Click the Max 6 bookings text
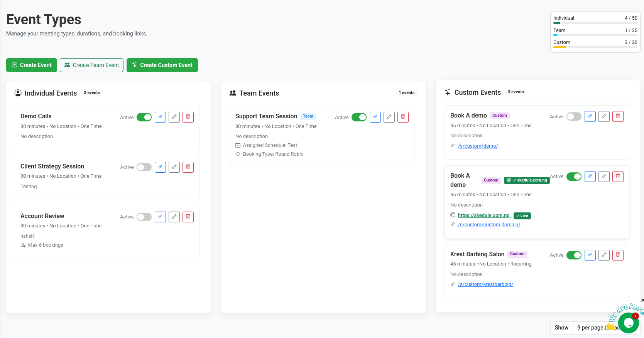Image resolution: width=644 pixels, height=338 pixels. pos(46,245)
